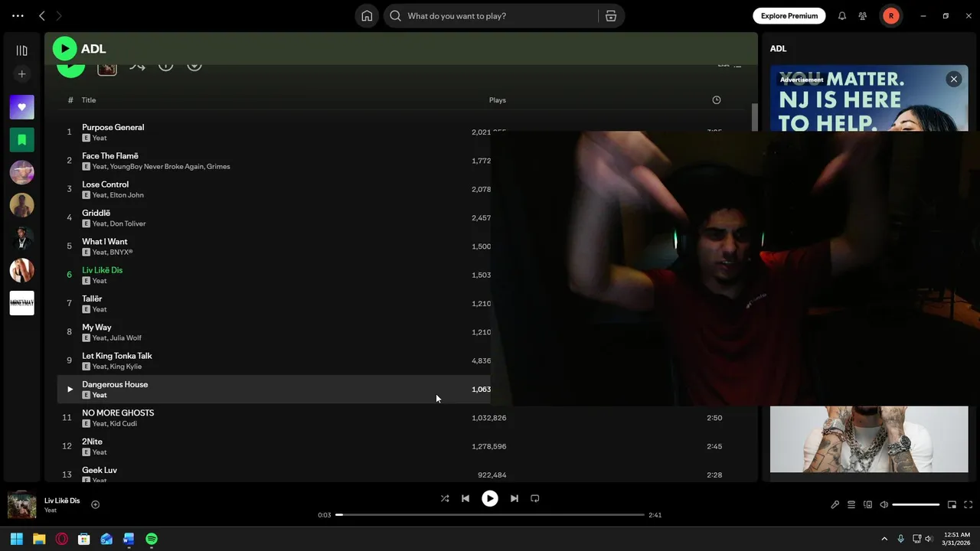
Task: Open Outlook from the taskbar
Action: (106, 539)
